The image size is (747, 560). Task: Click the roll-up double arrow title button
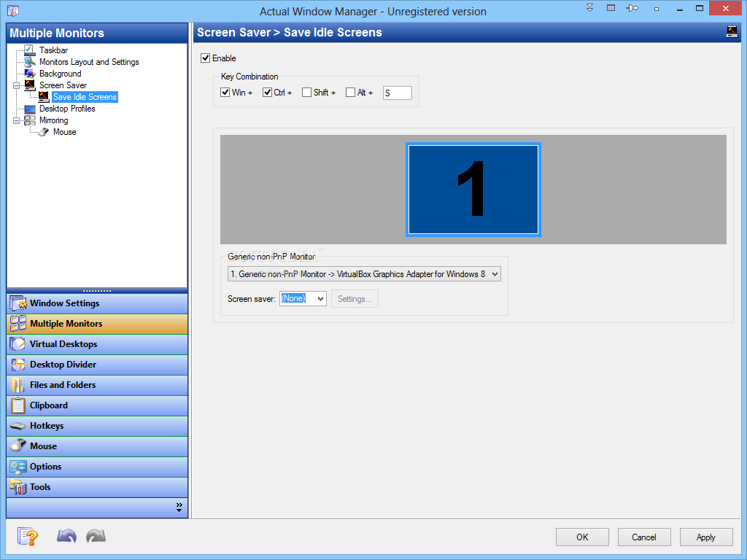(589, 8)
